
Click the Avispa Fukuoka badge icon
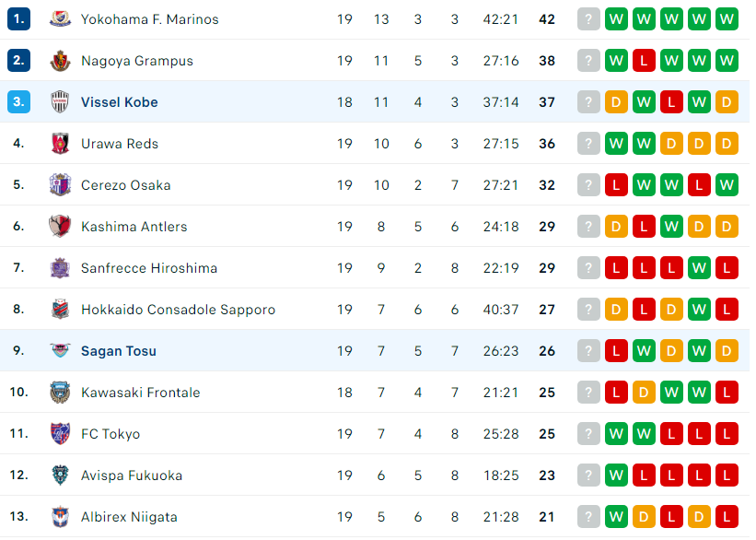[60, 475]
